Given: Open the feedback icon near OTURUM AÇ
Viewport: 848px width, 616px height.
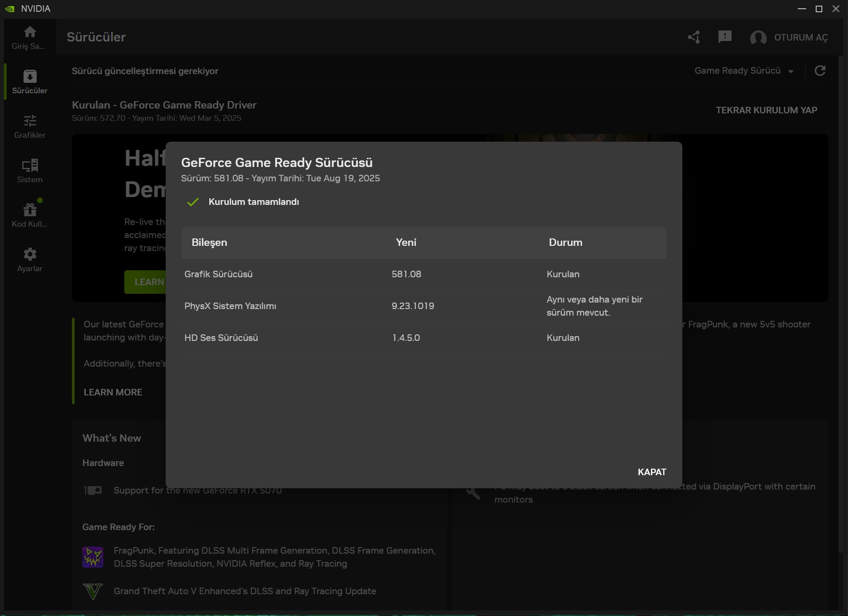Looking at the screenshot, I should click(725, 37).
